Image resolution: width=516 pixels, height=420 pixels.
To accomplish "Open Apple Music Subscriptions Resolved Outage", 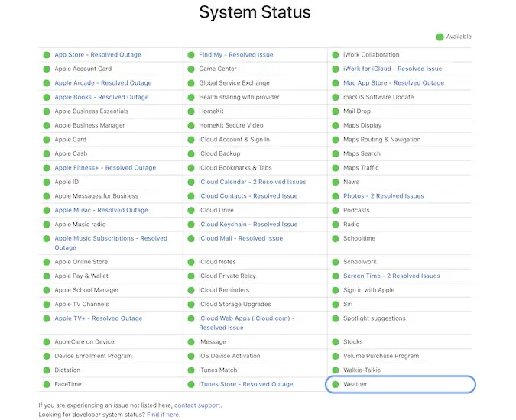I will click(110, 238).
